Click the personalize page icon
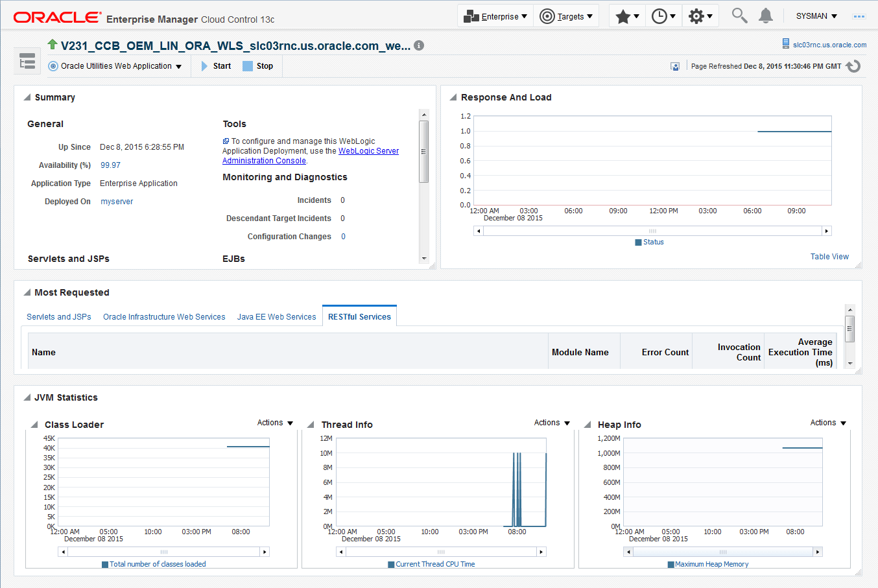878x588 pixels. click(675, 66)
